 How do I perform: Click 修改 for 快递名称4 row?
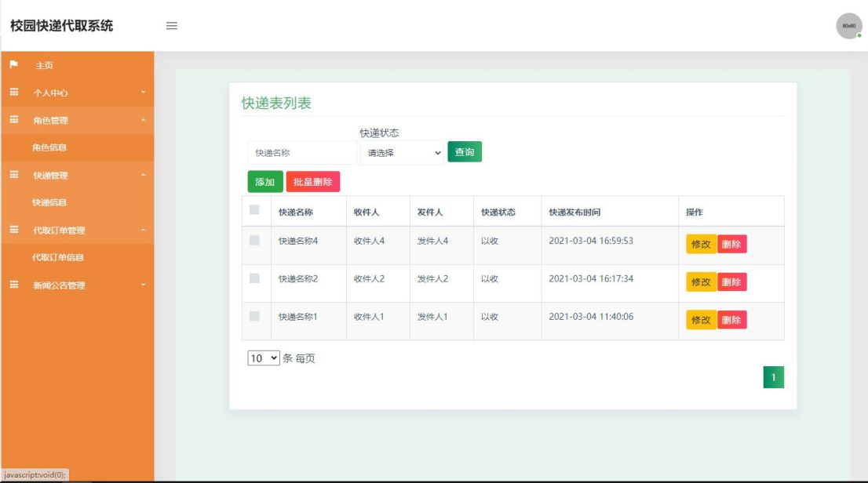click(x=702, y=244)
